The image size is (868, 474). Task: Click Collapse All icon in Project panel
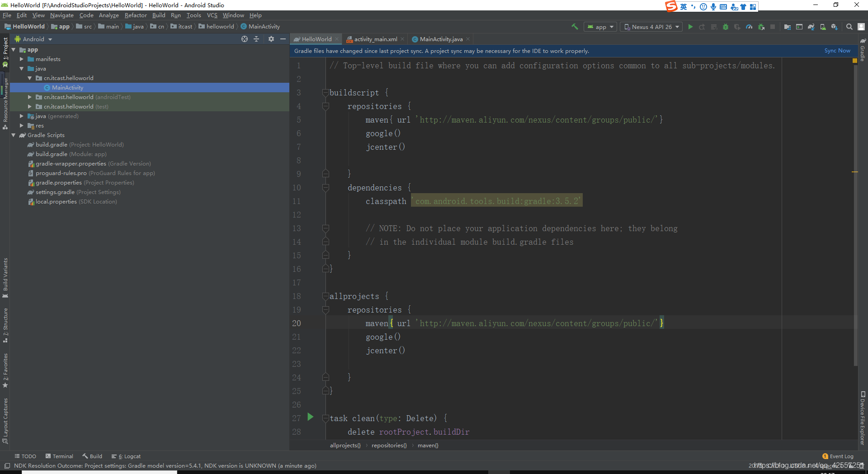(x=256, y=39)
